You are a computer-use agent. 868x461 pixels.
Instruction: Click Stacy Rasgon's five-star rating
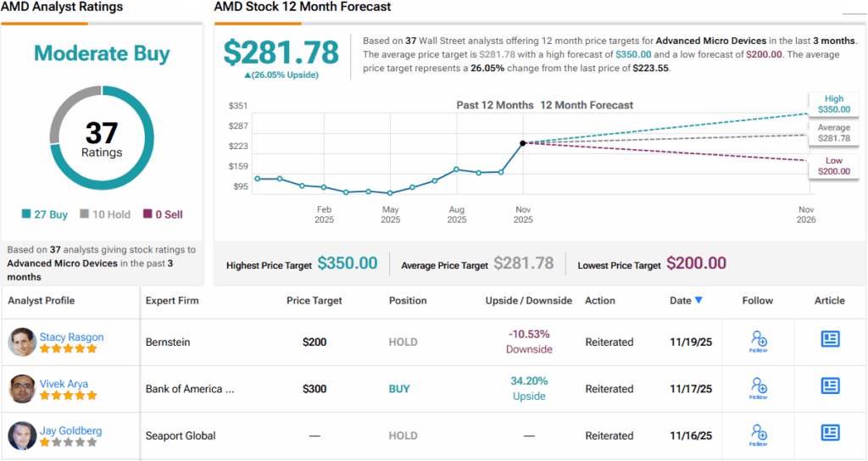click(x=69, y=348)
